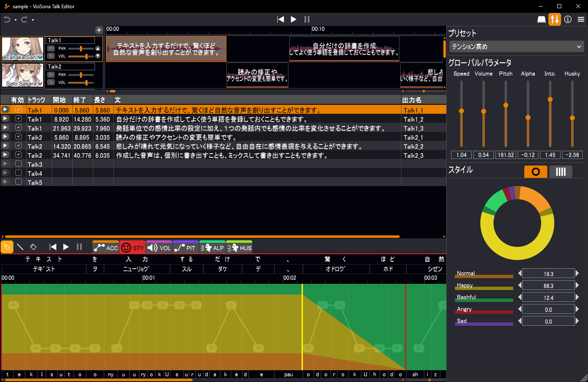Image resolution: width=588 pixels, height=382 pixels.
Task: Select the pencil tool in editor toolbar
Action: point(7,247)
